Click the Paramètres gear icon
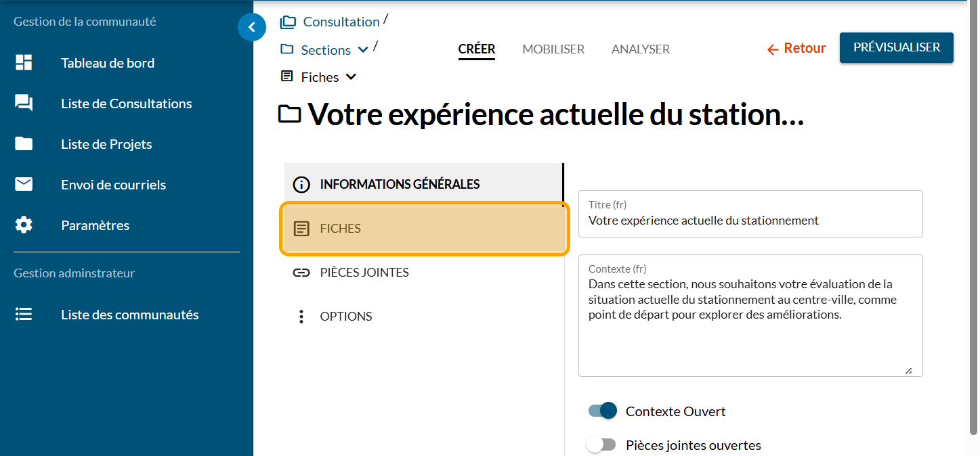Viewport: 980px width, 456px height. pyautogui.click(x=24, y=225)
